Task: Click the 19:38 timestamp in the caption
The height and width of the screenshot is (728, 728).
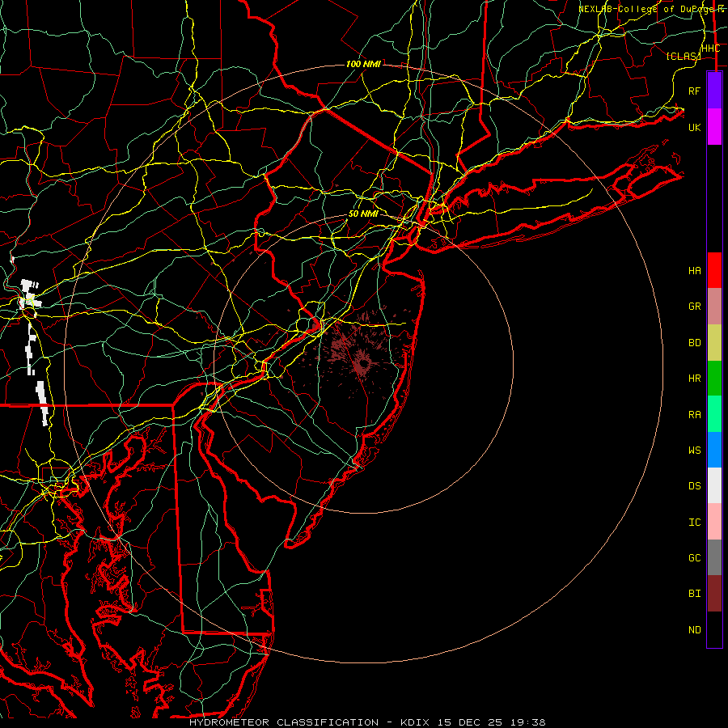Action: [527, 722]
